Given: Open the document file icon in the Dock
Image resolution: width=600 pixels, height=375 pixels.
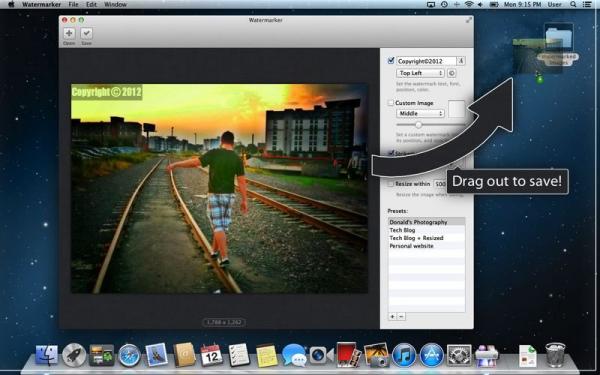Looking at the screenshot, I should coord(528,356).
